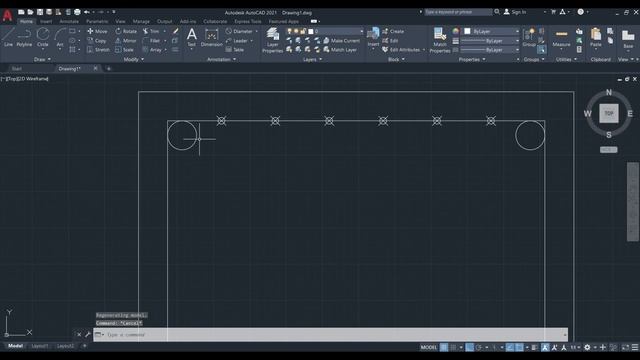Toggle snap mode in status bar
This screenshot has width=640, height=360.
[453, 347]
